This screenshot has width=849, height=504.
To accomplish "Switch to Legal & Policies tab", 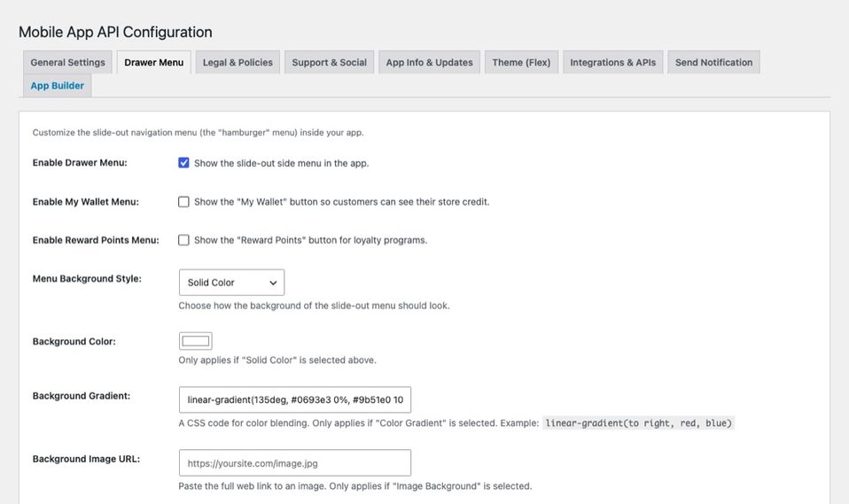I will coord(238,62).
